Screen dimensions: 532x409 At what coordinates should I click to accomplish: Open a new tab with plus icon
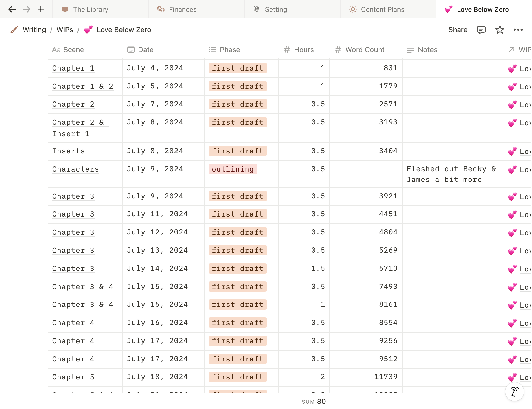pos(41,9)
